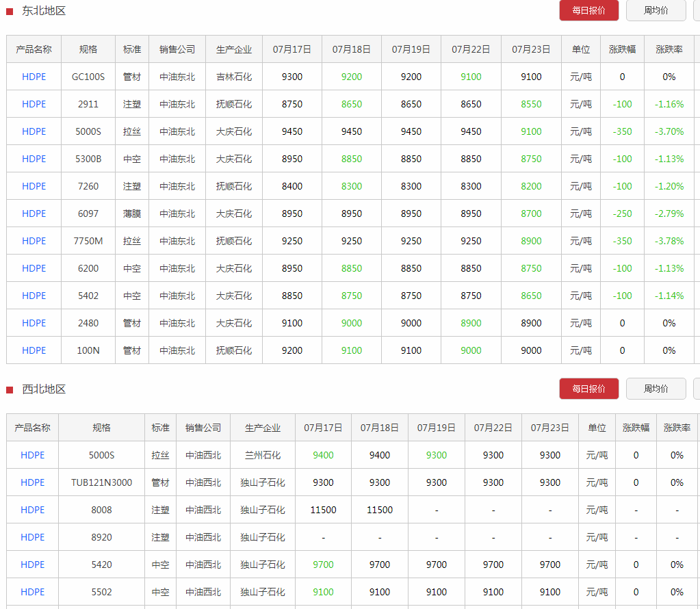This screenshot has height=609, width=700.
Task: Open HDPE link in 6097 row
Action: coord(34,213)
